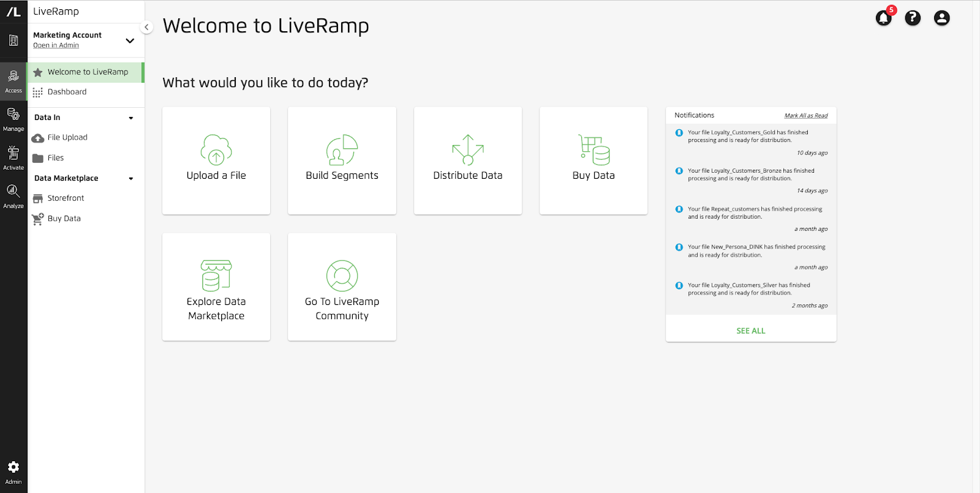Screen dimensions: 980x493
Task: Click the "10 days ago" timestamp
Action: coord(812,153)
